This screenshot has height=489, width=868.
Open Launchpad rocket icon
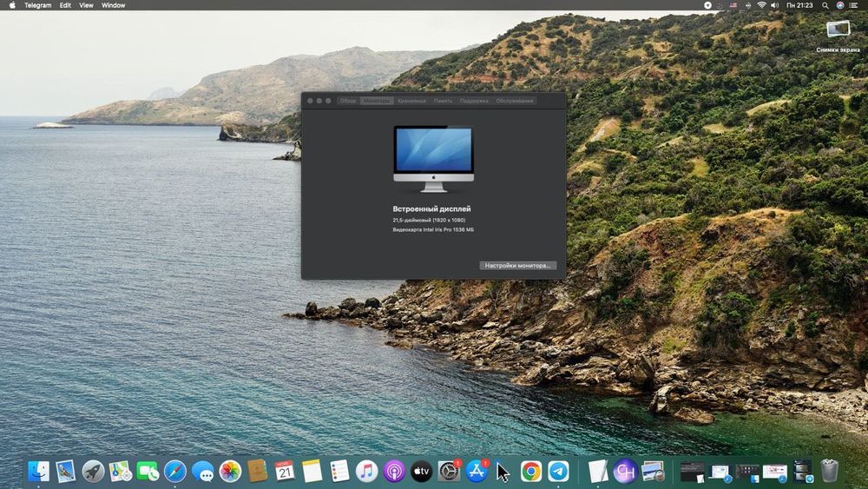pyautogui.click(x=93, y=472)
